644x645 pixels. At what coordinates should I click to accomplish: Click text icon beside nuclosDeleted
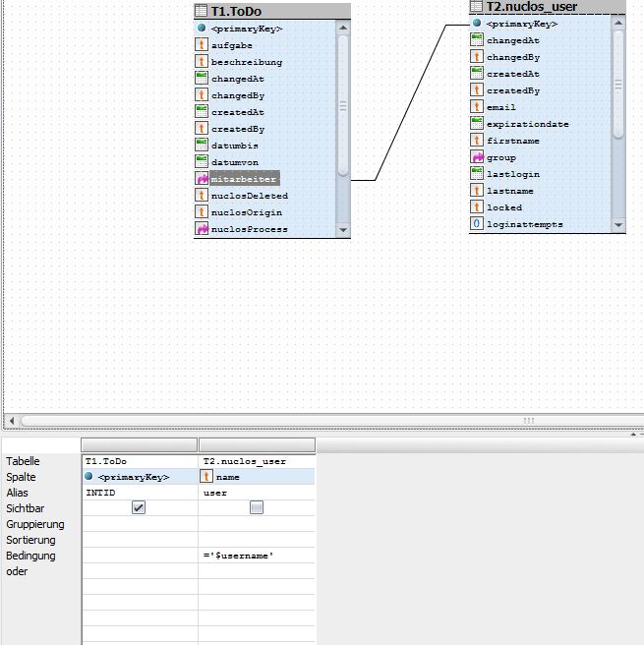[x=202, y=195]
